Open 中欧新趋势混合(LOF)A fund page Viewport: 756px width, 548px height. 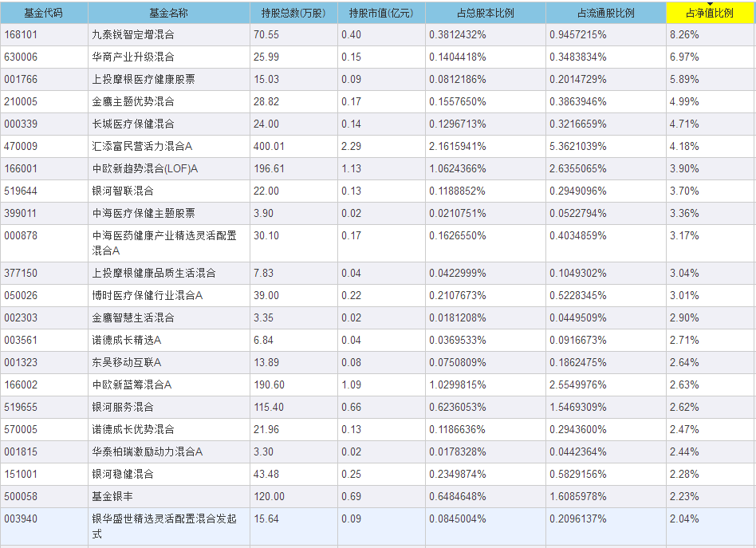(x=145, y=169)
